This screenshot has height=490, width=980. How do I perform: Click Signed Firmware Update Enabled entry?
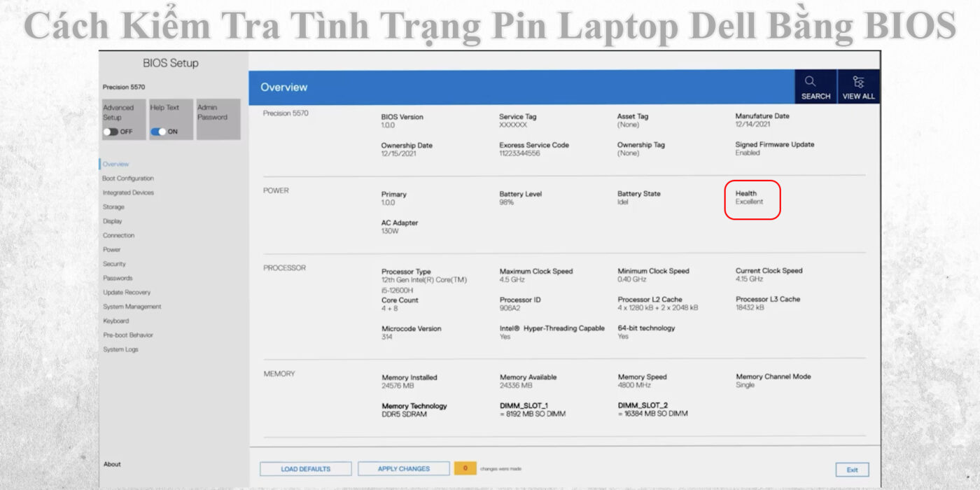point(775,148)
